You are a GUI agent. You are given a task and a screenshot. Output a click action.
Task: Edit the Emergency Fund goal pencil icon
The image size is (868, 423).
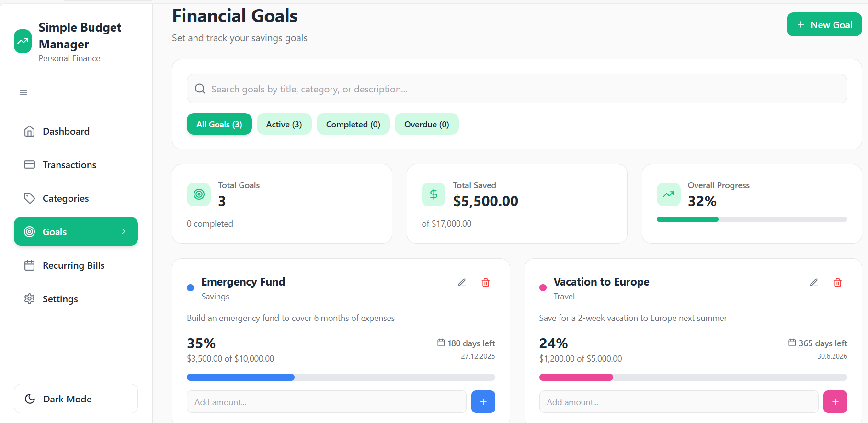(x=462, y=283)
